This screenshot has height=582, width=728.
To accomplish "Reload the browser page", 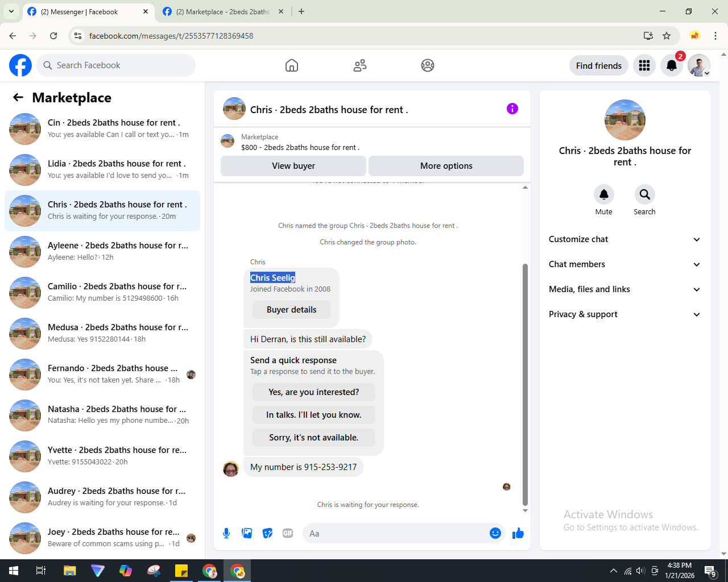I will click(x=53, y=36).
